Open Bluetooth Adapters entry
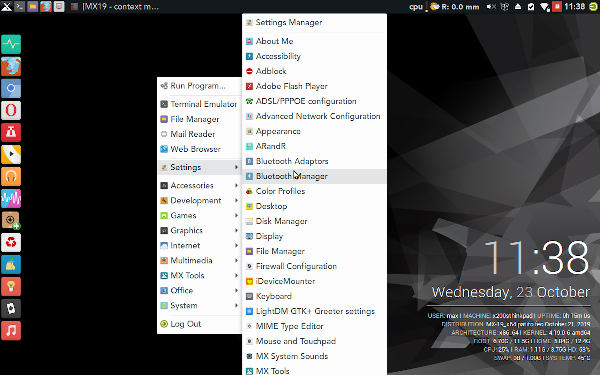The image size is (600, 375). coord(314,161)
